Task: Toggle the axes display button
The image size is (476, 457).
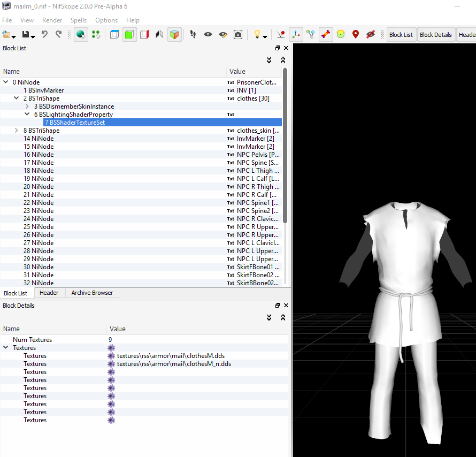Action: pos(296,34)
